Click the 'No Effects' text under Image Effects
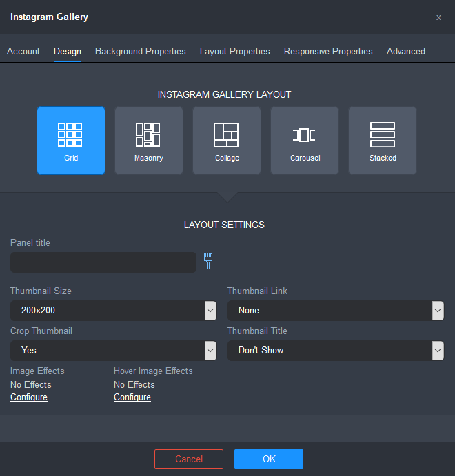This screenshot has width=455, height=476. click(30, 384)
